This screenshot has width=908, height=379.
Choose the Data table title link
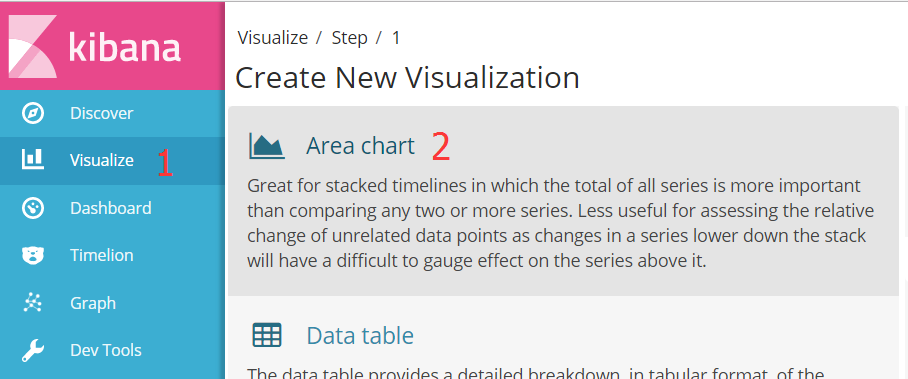[360, 336]
